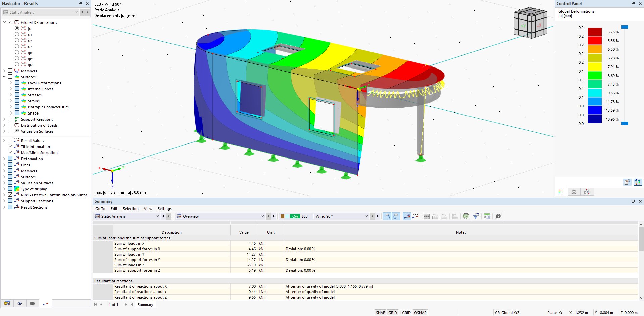The height and width of the screenshot is (316, 644).
Task: Select the Summary tab at bottom
Action: 145,305
